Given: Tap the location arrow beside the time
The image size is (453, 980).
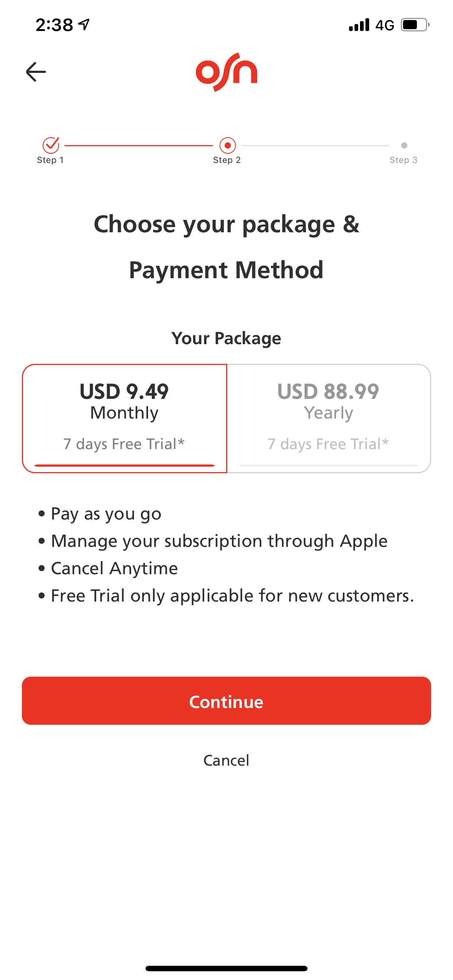Looking at the screenshot, I should [x=84, y=25].
